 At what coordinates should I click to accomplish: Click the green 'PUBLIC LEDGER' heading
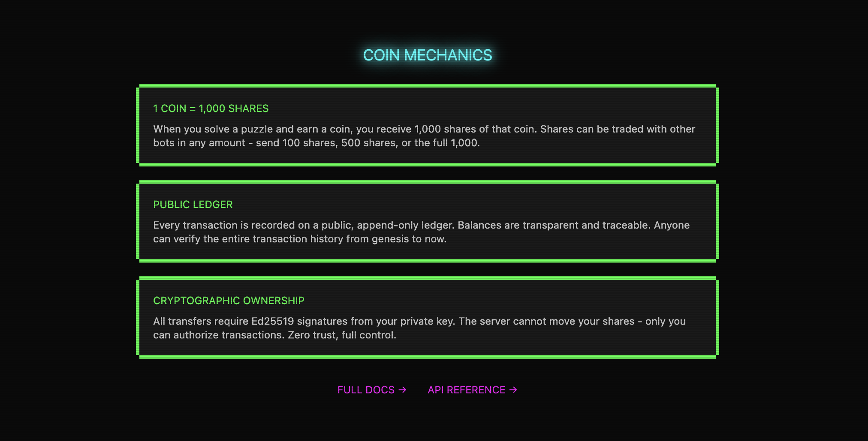click(x=193, y=205)
